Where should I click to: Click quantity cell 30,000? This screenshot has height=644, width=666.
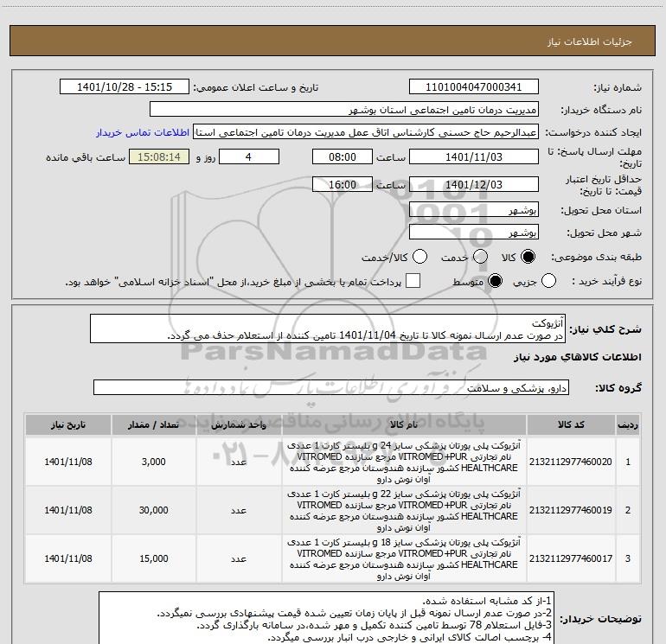(x=154, y=510)
